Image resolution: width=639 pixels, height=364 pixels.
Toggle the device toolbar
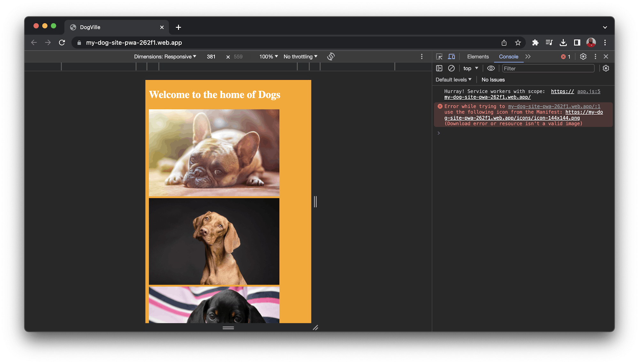(x=451, y=57)
